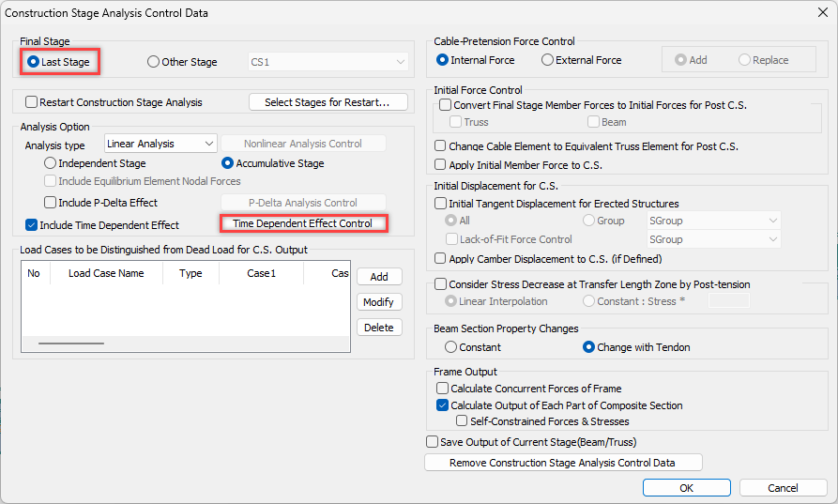This screenshot has height=504, width=838.
Task: Add a load case to the list
Action: click(x=379, y=277)
